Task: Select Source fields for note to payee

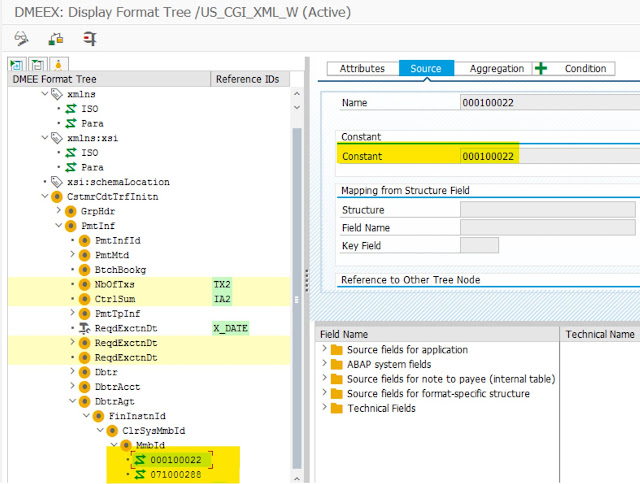Action: pos(451,379)
